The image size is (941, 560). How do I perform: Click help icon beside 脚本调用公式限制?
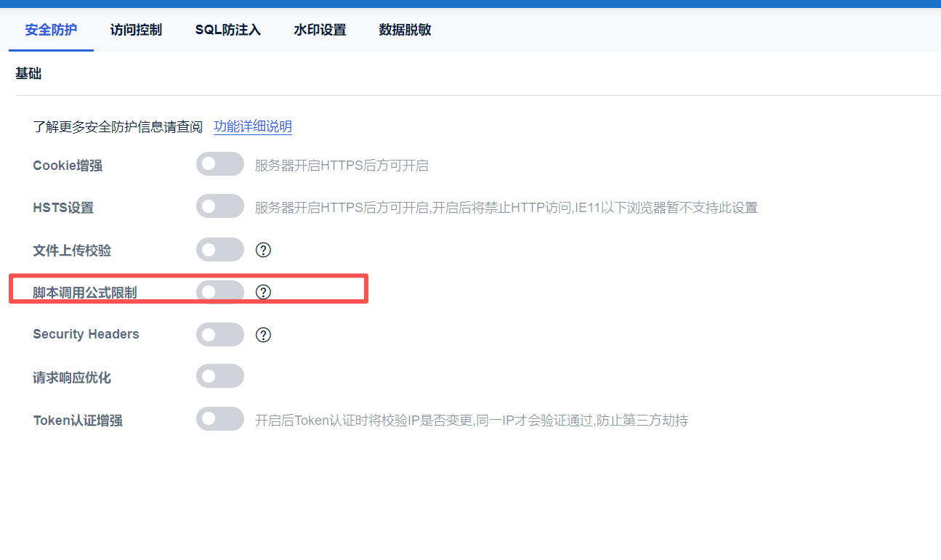[263, 292]
